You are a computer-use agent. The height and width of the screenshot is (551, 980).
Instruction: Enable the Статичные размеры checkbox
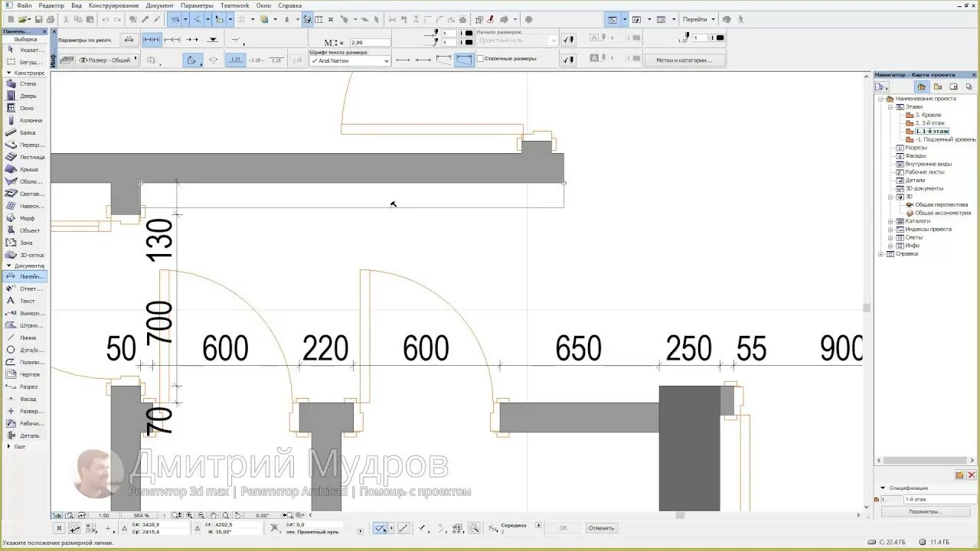click(x=480, y=58)
